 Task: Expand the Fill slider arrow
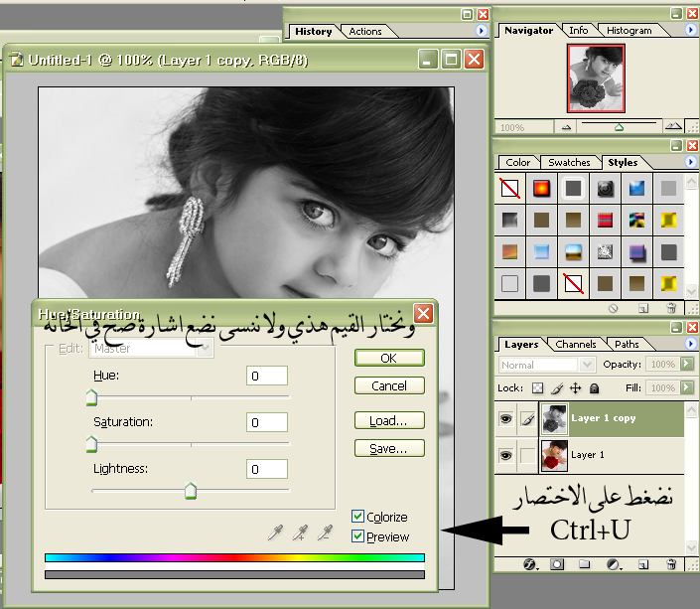(x=685, y=387)
